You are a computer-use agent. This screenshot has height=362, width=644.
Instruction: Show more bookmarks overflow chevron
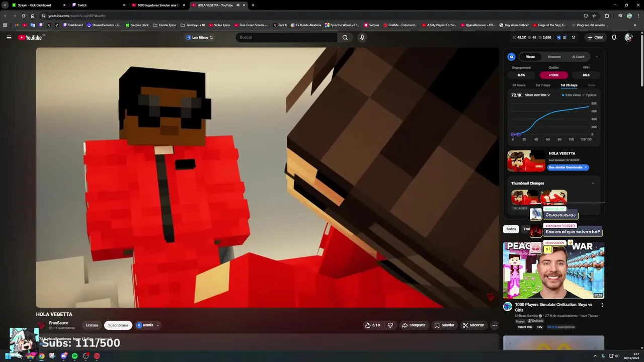point(634,25)
